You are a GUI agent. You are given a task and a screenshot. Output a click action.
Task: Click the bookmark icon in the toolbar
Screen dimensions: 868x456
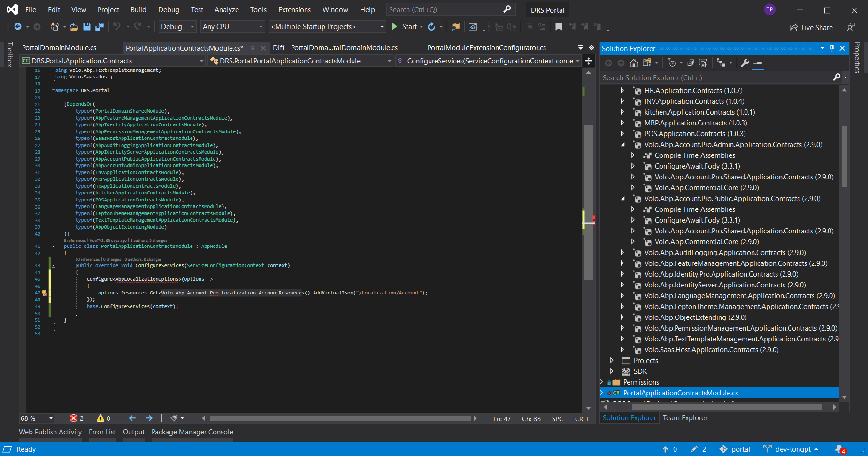coord(559,27)
